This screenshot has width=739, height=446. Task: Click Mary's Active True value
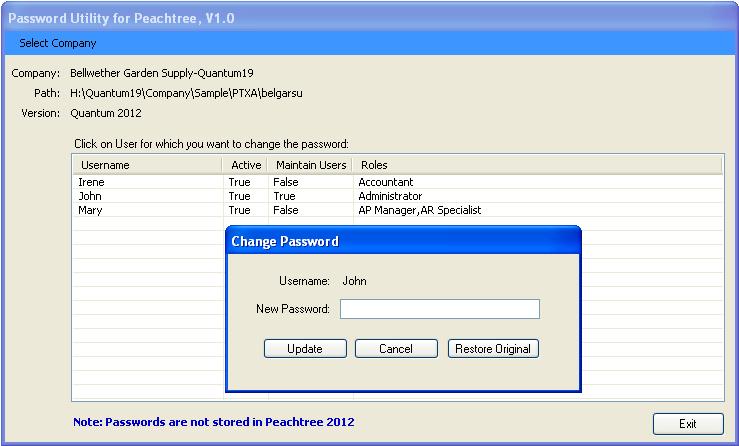coord(239,210)
